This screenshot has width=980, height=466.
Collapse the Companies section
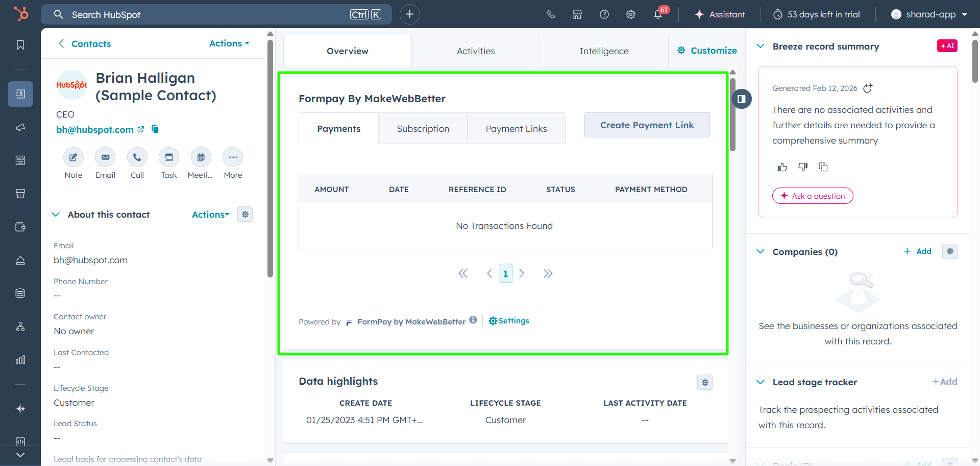point(761,251)
